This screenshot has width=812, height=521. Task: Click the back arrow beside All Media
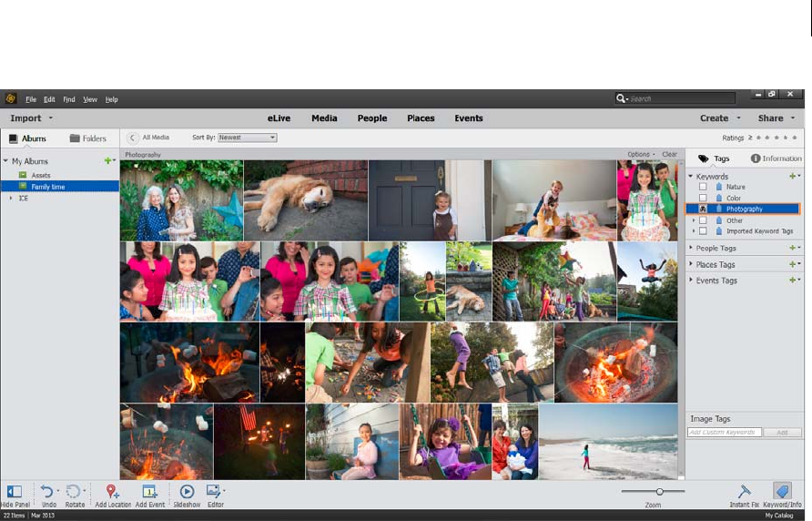click(132, 138)
